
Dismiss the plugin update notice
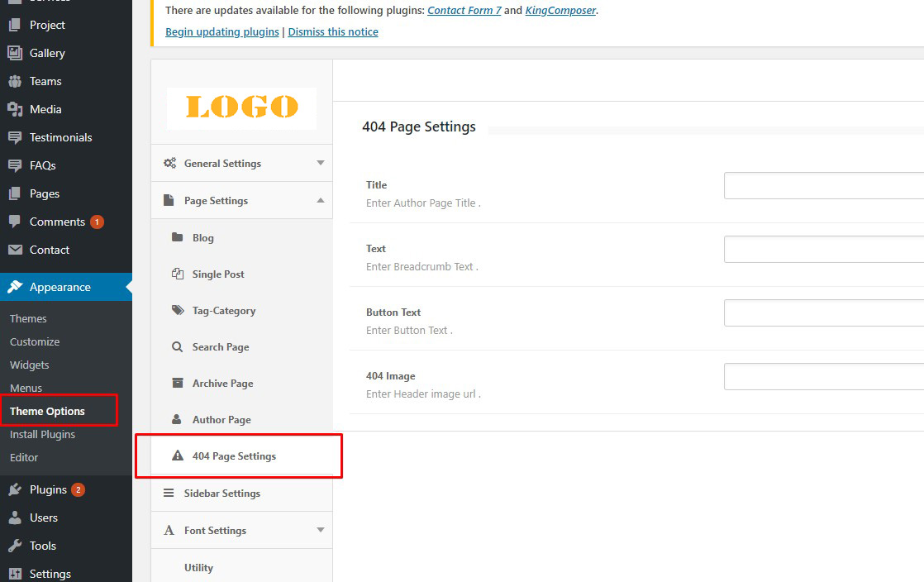click(333, 32)
